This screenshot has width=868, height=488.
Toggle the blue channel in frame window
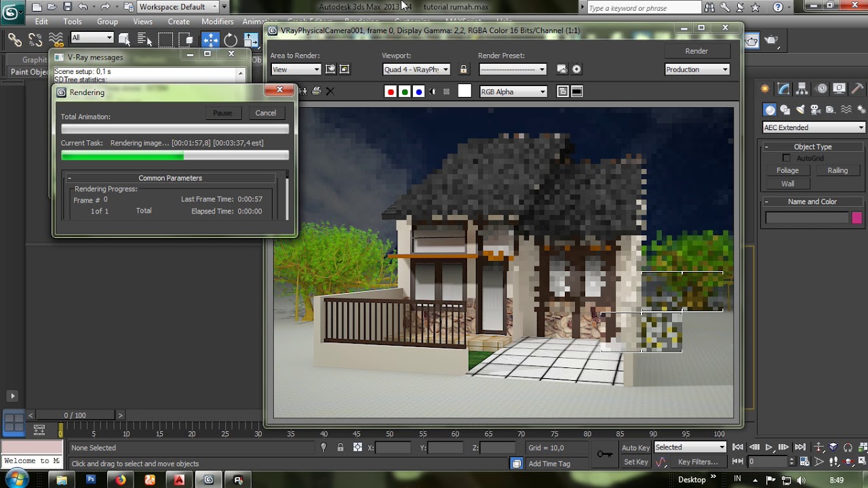click(419, 91)
